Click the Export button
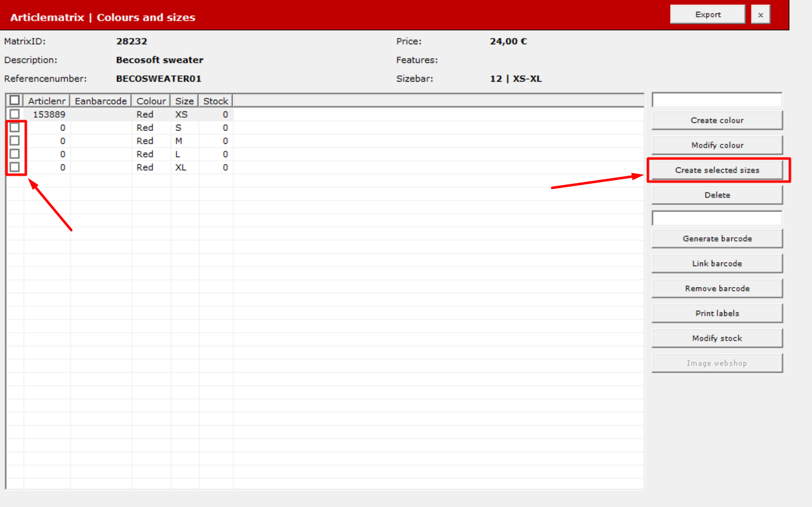The image size is (812, 507). click(x=707, y=14)
